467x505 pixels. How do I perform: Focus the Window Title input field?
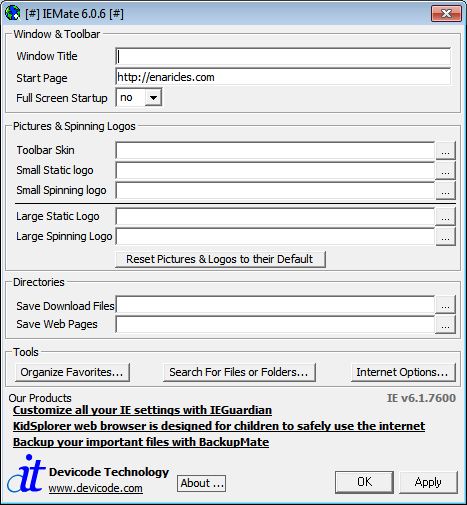click(x=283, y=56)
